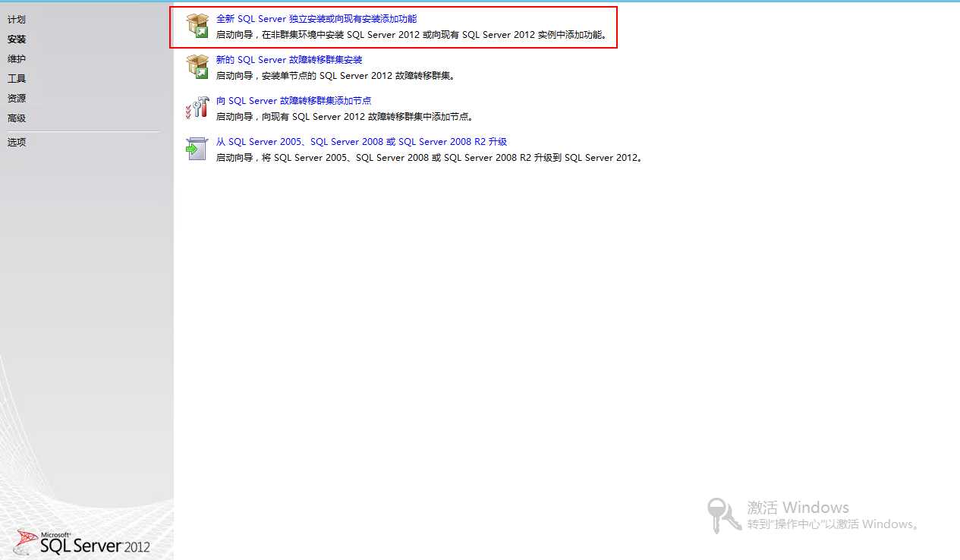Open 从 SQL Server 2005、2008 升级 link

point(361,142)
